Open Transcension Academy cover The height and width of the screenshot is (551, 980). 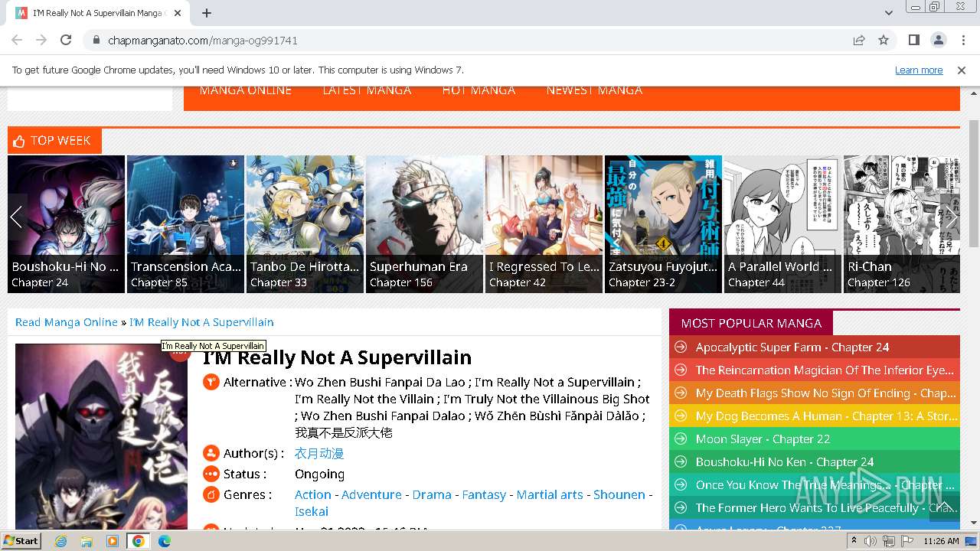185,224
